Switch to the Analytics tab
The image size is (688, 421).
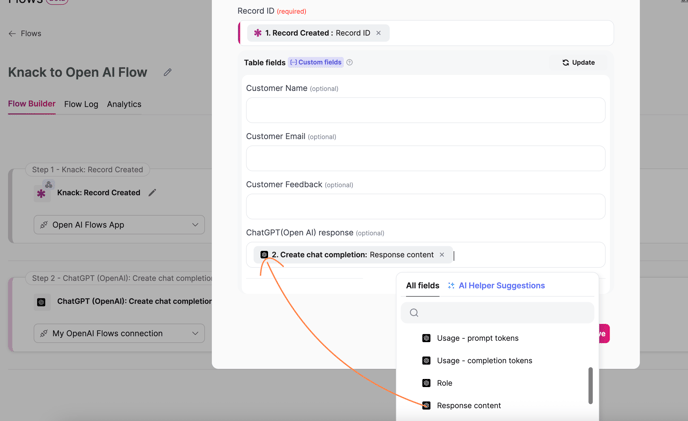tap(124, 104)
